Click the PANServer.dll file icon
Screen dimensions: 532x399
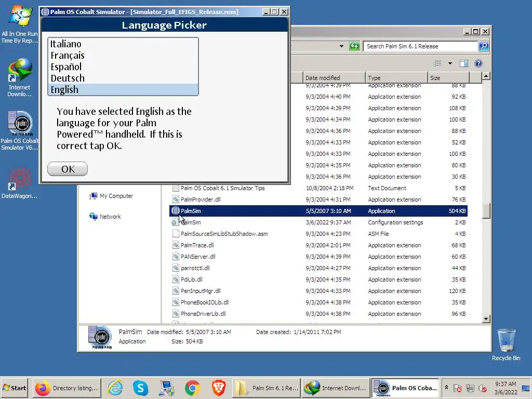[x=176, y=257]
